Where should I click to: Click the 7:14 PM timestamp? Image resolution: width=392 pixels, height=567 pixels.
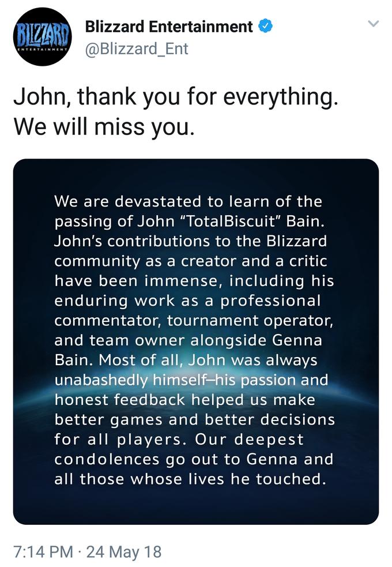tap(43, 551)
